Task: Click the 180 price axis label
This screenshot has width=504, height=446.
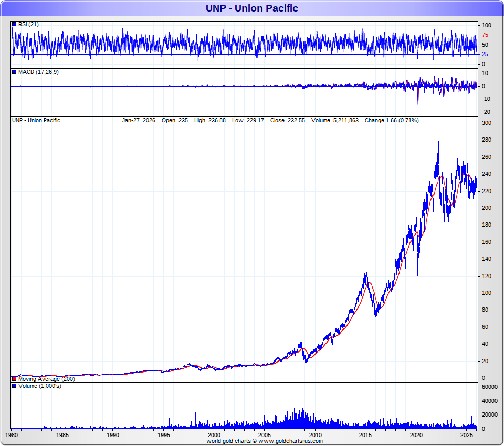Action: coord(487,225)
